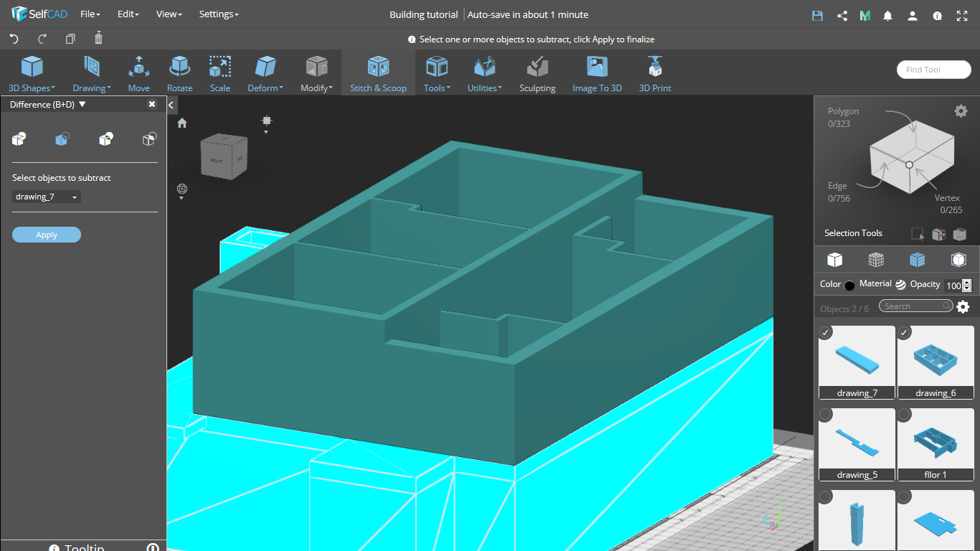This screenshot has width=980, height=551.
Task: Close the Difference panel
Action: pyautogui.click(x=152, y=104)
